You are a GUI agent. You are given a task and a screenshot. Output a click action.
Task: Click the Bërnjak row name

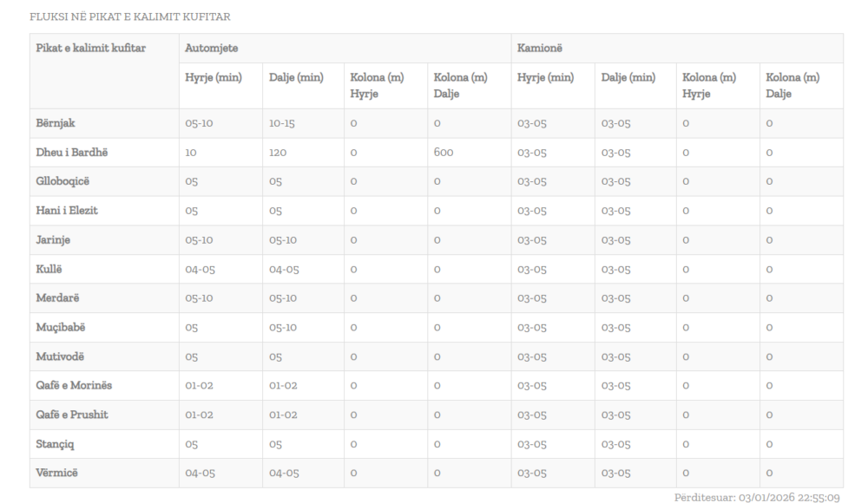coord(57,123)
